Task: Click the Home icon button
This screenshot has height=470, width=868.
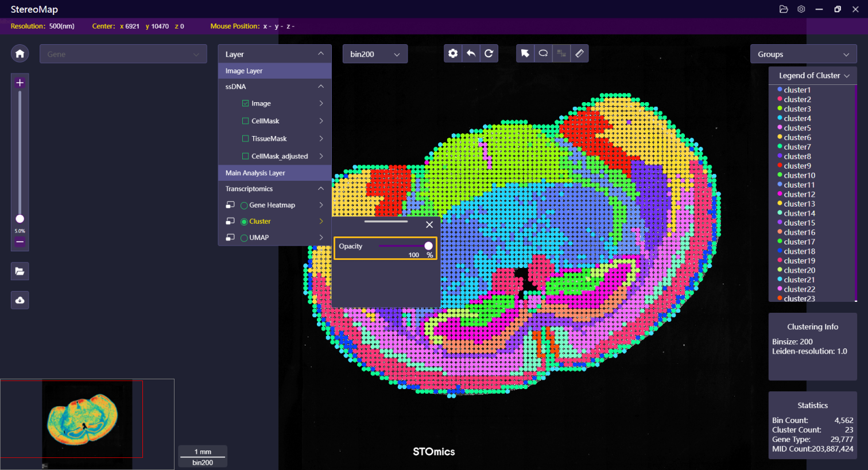Action: (x=20, y=54)
